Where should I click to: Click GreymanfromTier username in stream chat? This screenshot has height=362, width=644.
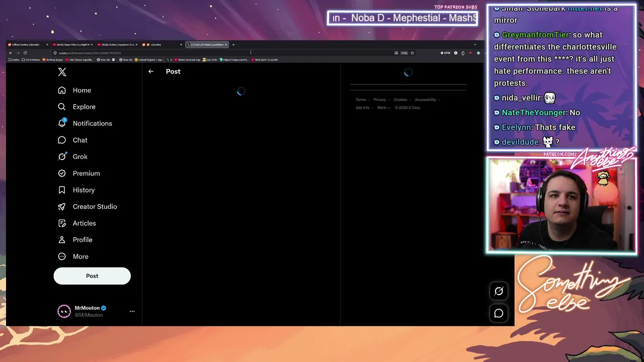point(535,35)
